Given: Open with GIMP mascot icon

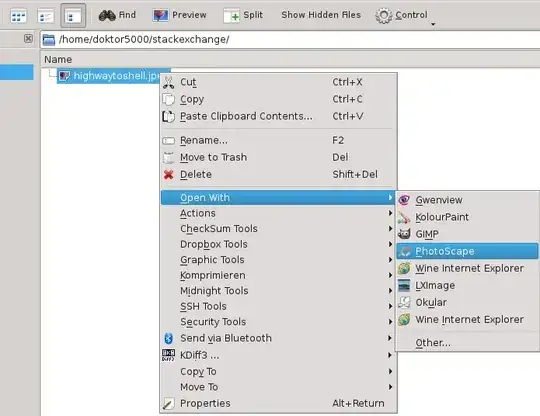Looking at the screenshot, I should 404,234.
